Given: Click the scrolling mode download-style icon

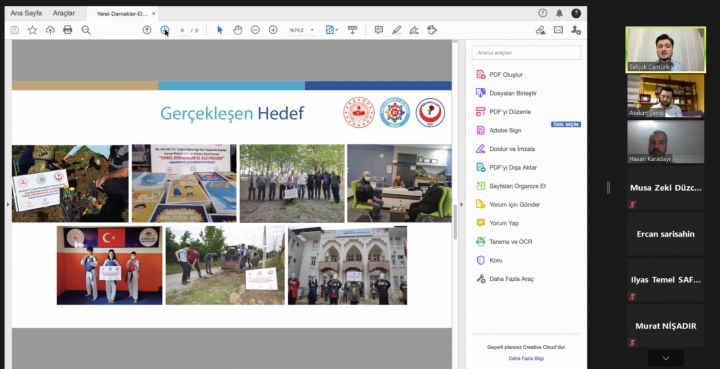Looking at the screenshot, I should [x=353, y=30].
